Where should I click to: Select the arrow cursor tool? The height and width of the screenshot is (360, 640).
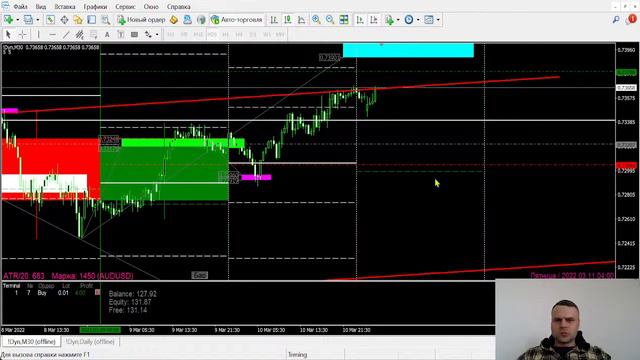point(8,35)
